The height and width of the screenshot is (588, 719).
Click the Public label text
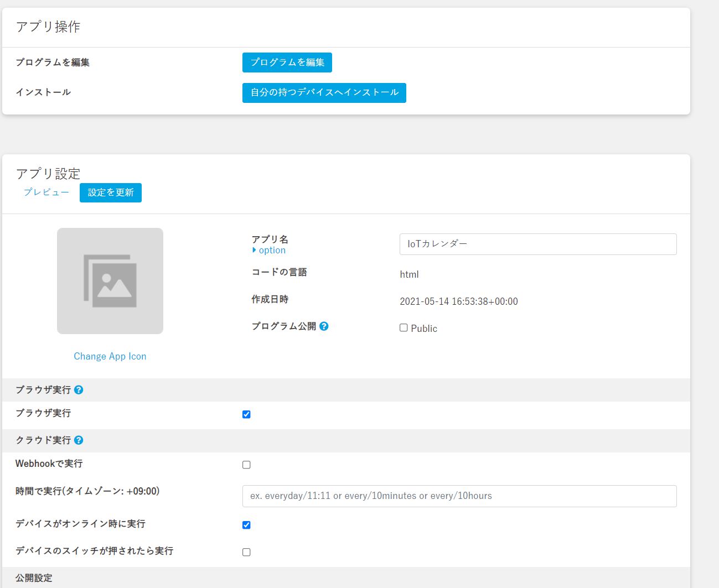click(x=424, y=329)
